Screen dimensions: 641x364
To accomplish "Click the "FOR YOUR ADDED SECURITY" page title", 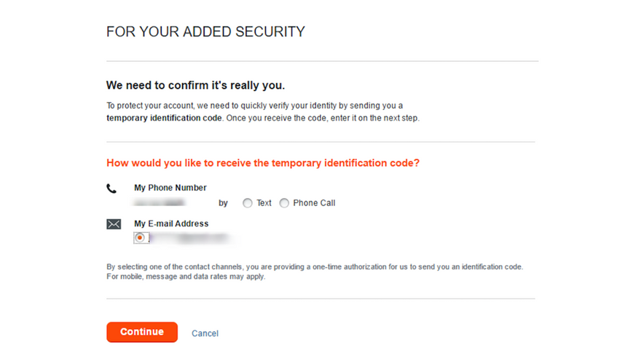I will pyautogui.click(x=205, y=32).
